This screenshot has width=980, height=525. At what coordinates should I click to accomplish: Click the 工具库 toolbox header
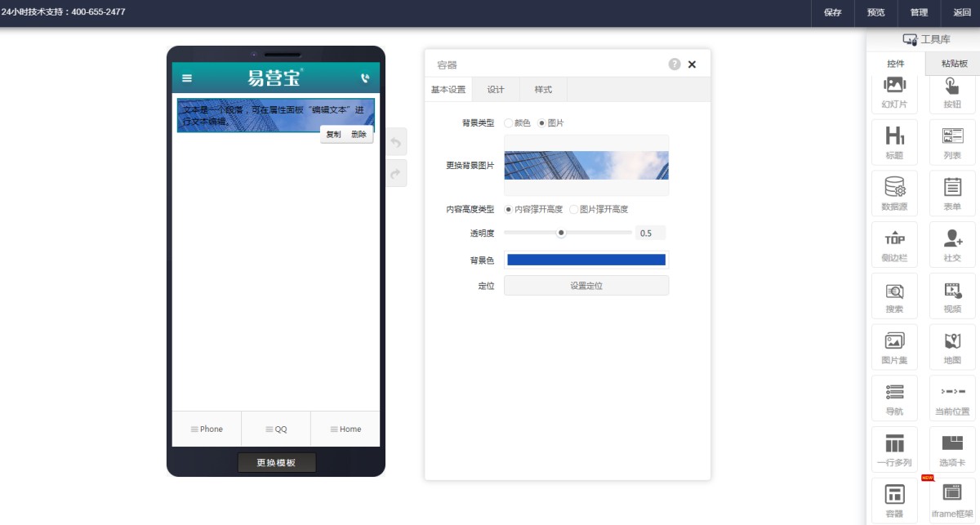coord(926,39)
